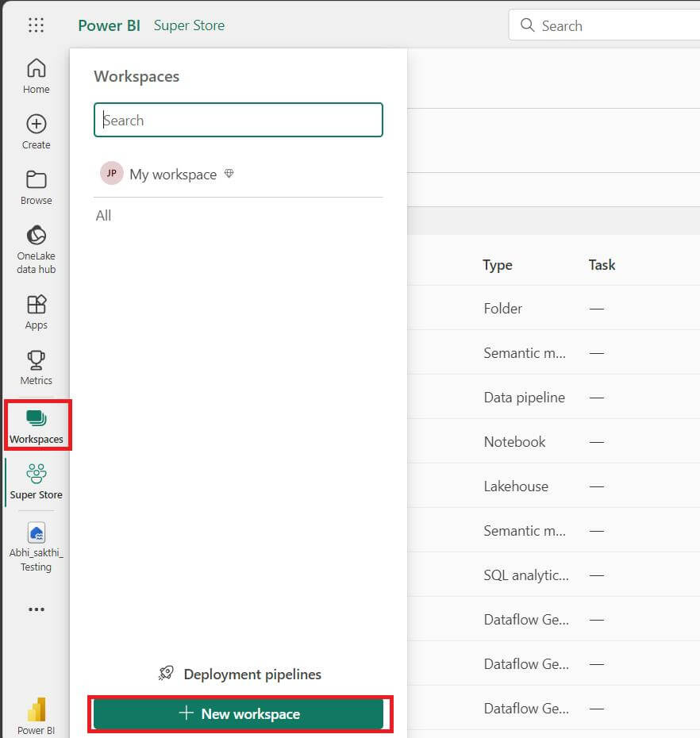Open the Super Store workspace in sidebar
The height and width of the screenshot is (738, 700).
37,482
